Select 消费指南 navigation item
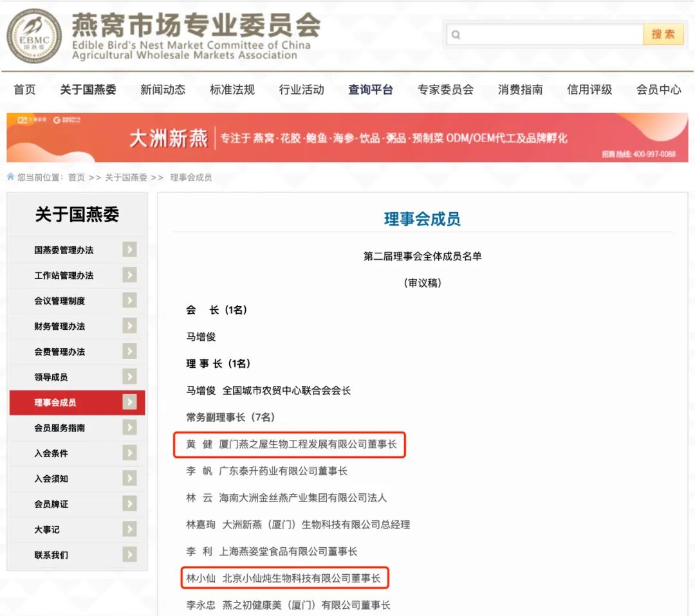The width and height of the screenshot is (695, 616). 521,89
